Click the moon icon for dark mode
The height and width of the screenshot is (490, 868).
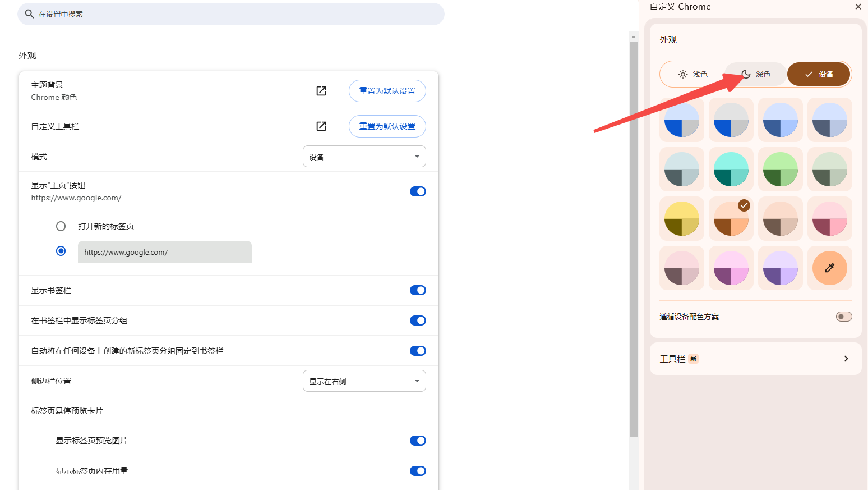pyautogui.click(x=746, y=74)
